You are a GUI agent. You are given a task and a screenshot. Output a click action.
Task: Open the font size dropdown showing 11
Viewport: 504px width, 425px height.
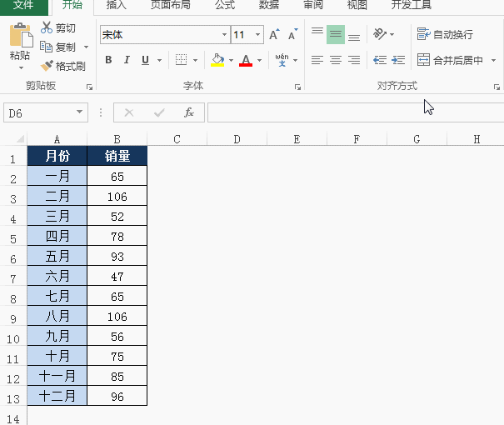tap(257, 34)
